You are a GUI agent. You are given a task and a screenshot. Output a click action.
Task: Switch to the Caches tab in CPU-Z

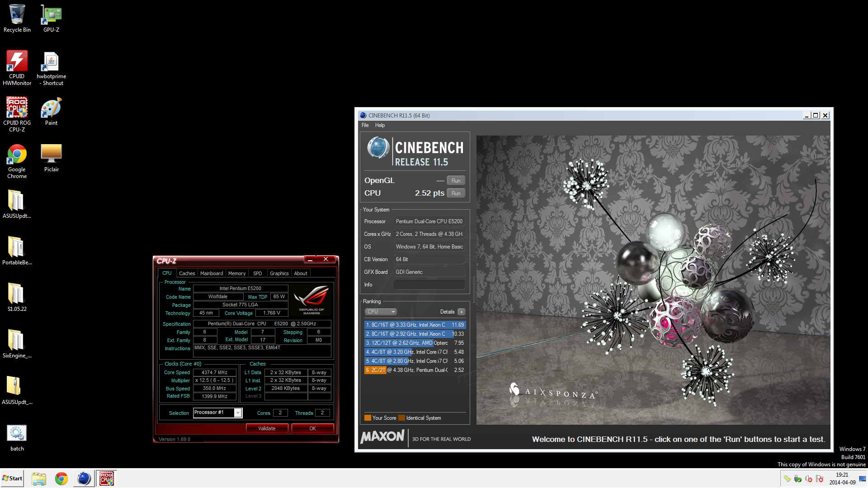(x=187, y=273)
